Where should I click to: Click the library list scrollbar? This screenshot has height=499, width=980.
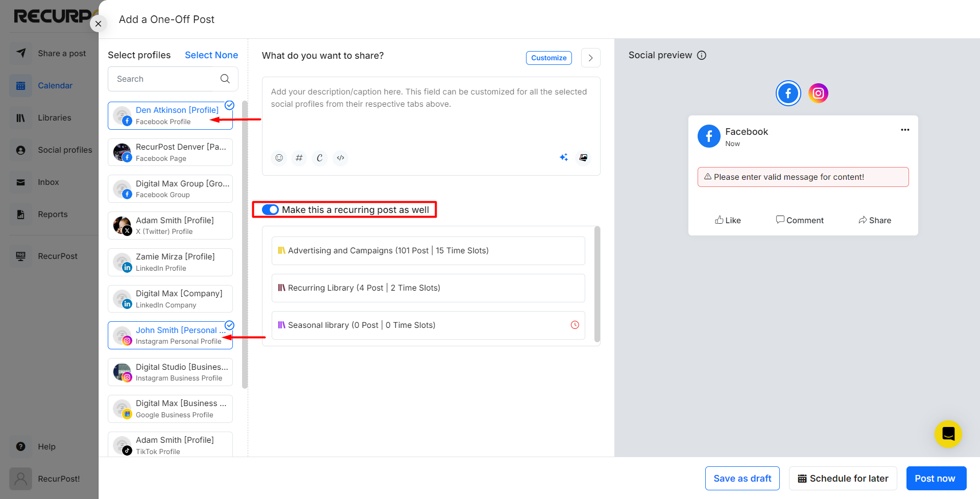click(597, 284)
